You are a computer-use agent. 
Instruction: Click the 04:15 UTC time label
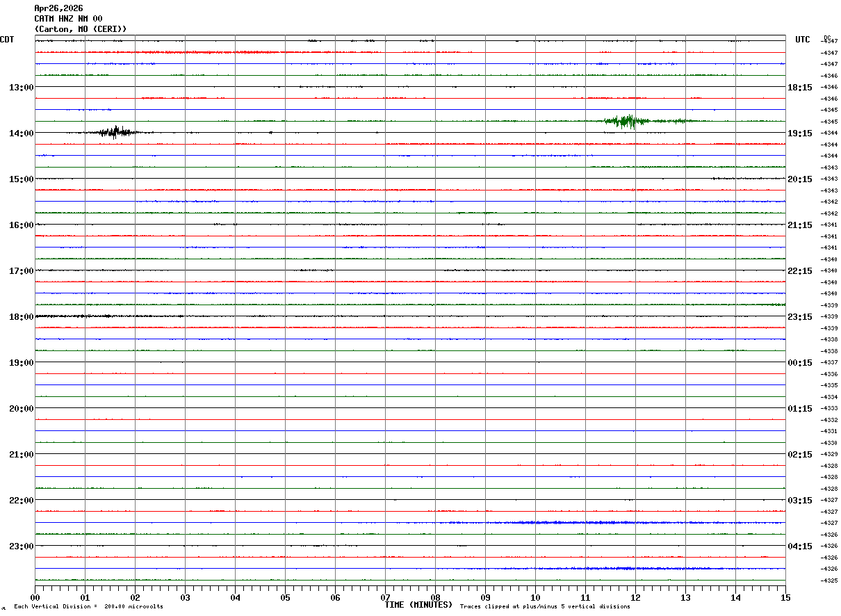click(x=800, y=546)
